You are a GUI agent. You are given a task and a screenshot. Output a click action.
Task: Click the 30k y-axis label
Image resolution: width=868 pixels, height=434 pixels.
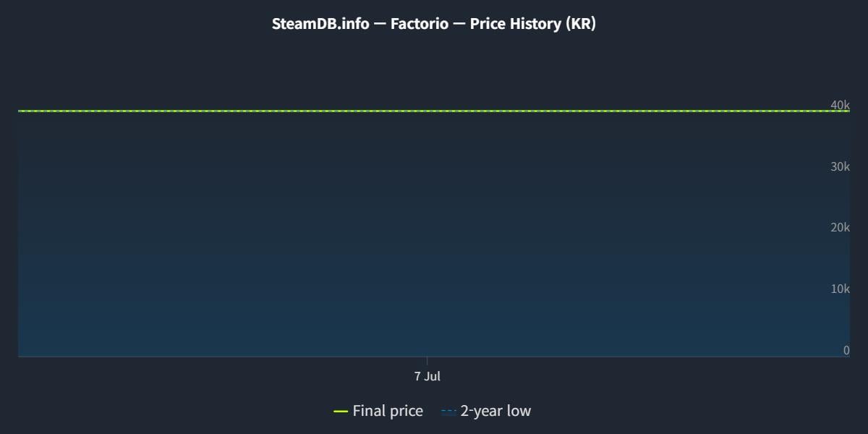tap(840, 166)
